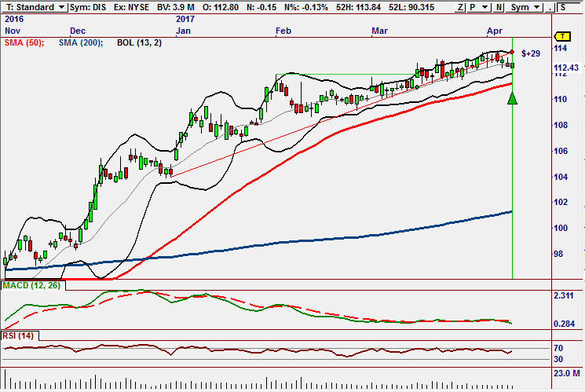Click the 2016 year label
This screenshot has width=585, height=392.
14,19
